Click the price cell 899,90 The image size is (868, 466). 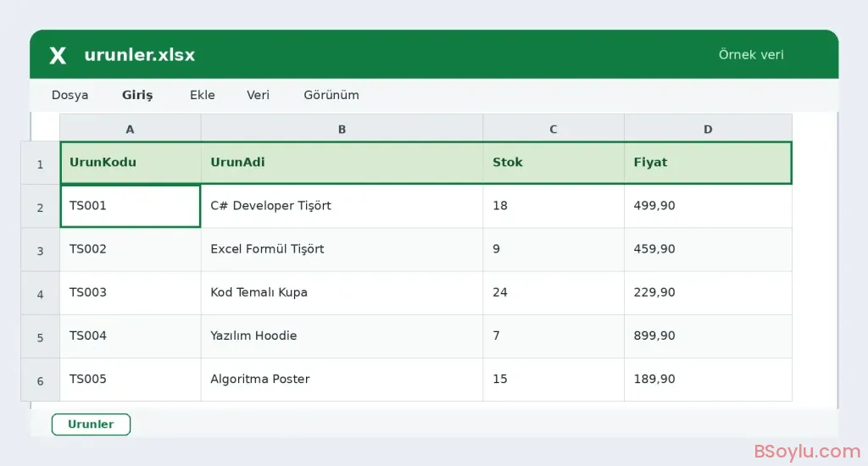pos(708,336)
